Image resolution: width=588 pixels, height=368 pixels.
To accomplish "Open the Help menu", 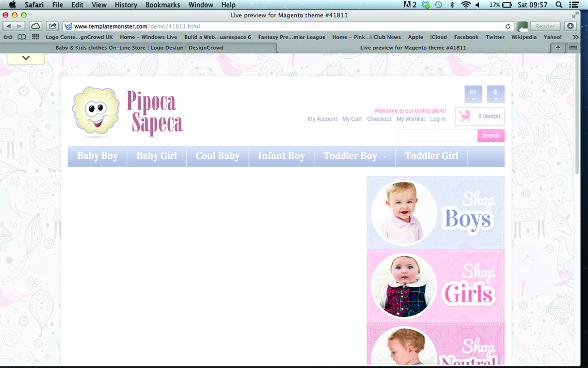I will (228, 5).
